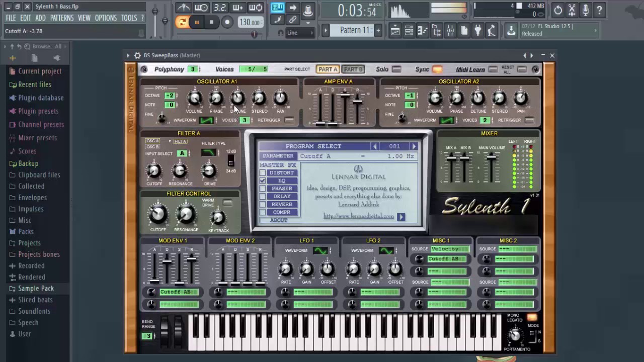644x362 pixels.
Task: Click the download news panel icon
Action: (511, 31)
